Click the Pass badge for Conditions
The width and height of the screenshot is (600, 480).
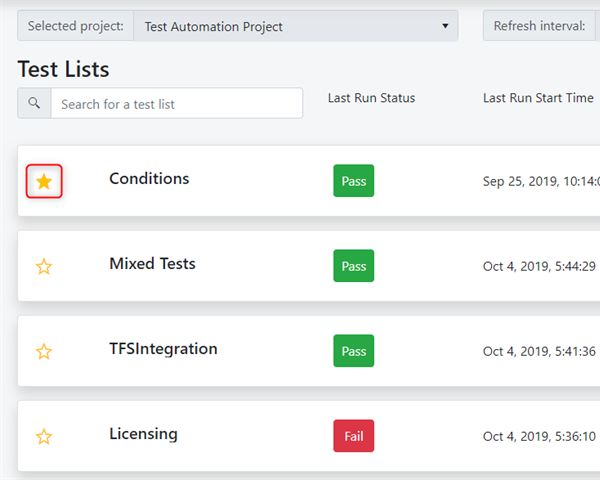(354, 181)
